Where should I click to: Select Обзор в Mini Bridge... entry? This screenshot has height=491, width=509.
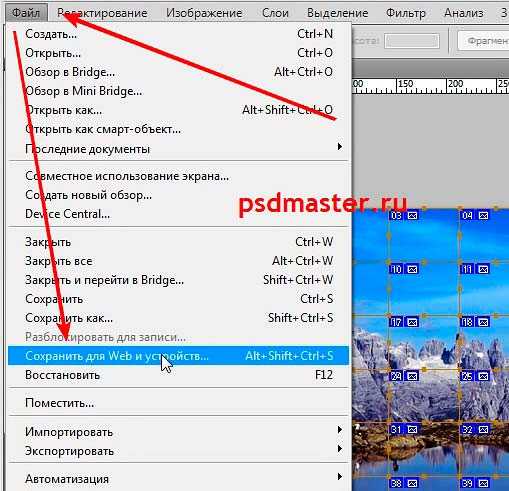pyautogui.click(x=178, y=91)
